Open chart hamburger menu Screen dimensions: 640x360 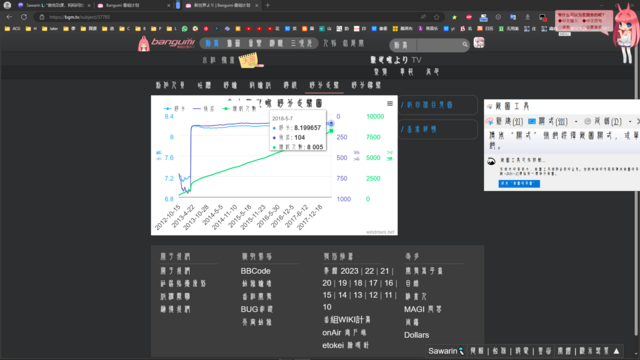pos(390,104)
